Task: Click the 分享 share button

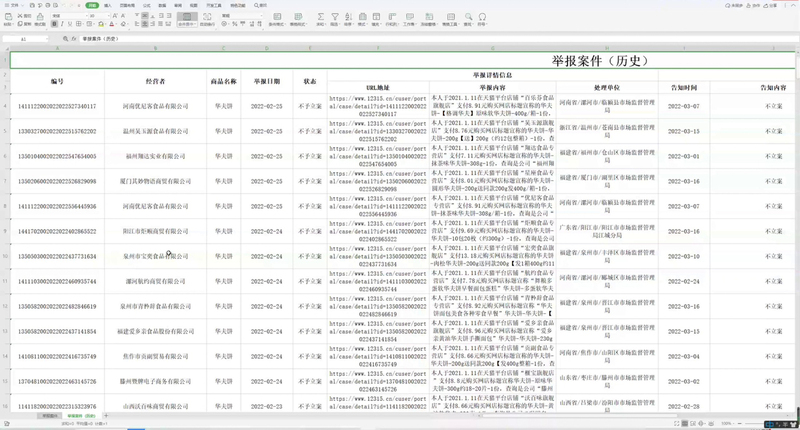Action: point(770,5)
